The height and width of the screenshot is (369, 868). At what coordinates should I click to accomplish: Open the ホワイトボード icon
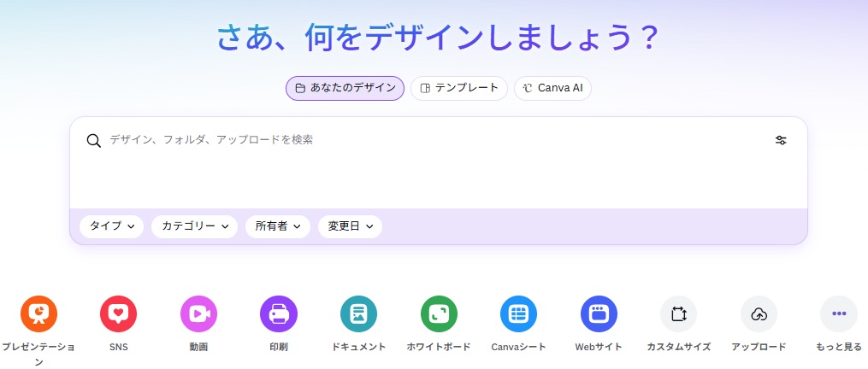(439, 314)
